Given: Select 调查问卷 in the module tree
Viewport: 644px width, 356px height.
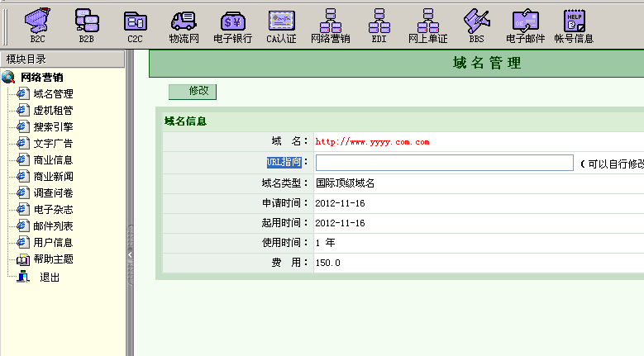Looking at the screenshot, I should [54, 192].
